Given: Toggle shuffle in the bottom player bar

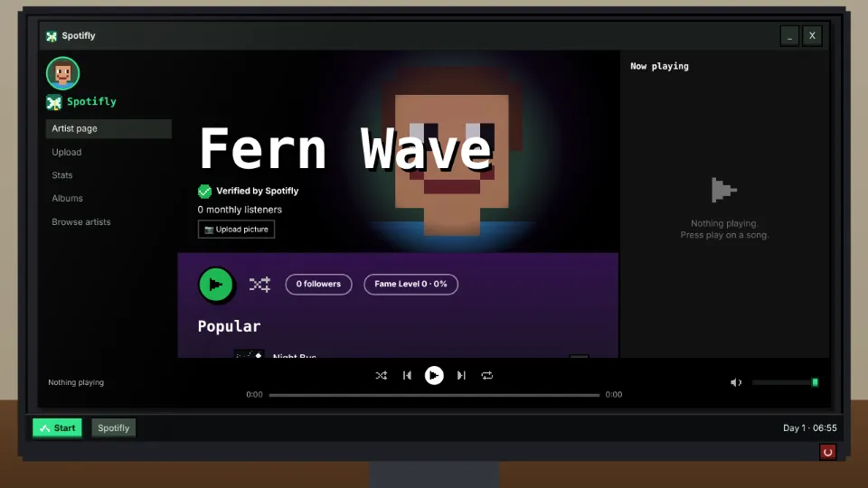Looking at the screenshot, I should pos(382,376).
